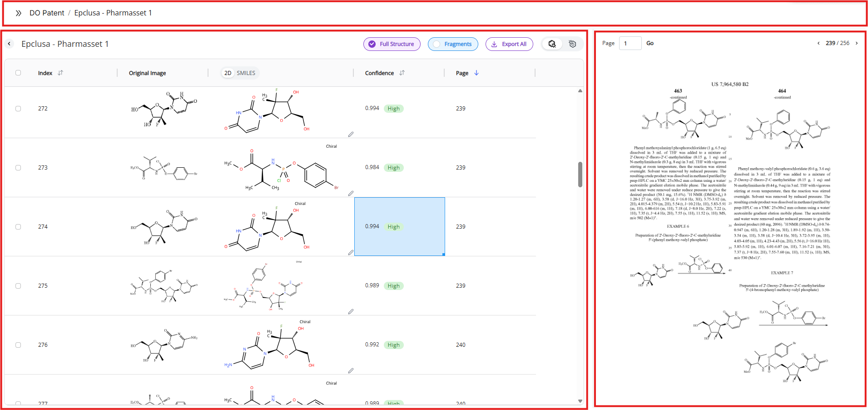Click Export All button
This screenshot has width=868, height=410.
tap(509, 44)
